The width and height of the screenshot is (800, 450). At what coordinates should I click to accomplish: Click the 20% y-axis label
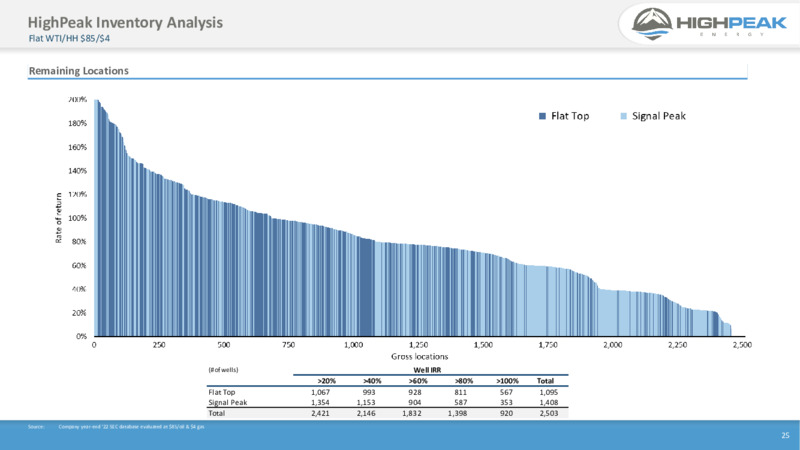80,313
